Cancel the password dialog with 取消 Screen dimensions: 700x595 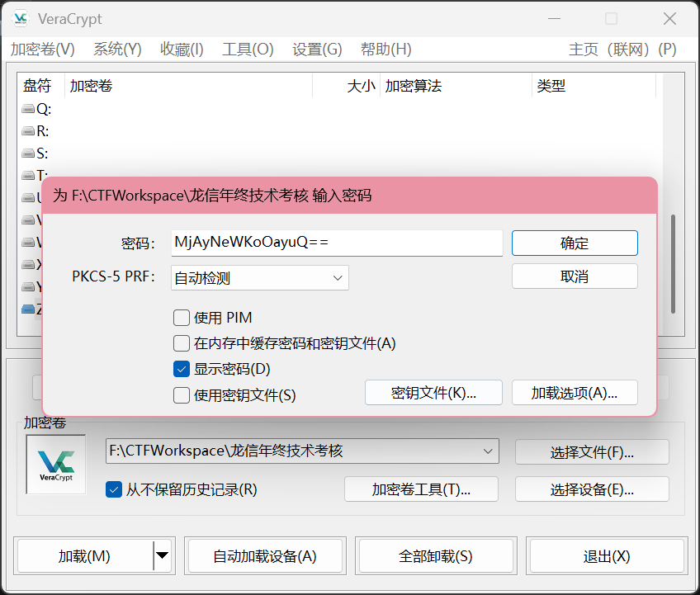[x=575, y=276]
